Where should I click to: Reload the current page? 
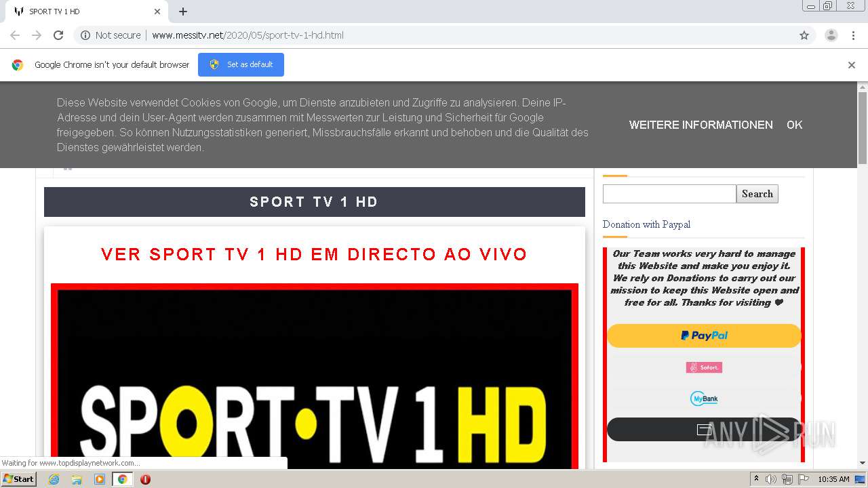click(58, 35)
